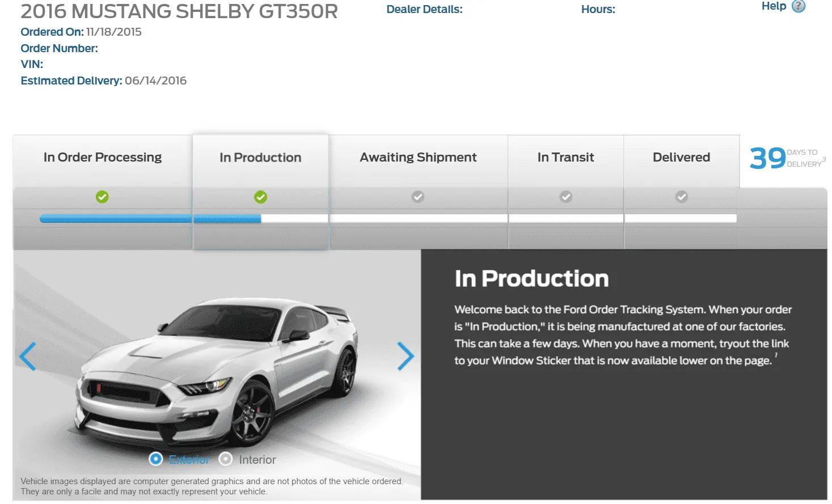Click the Dealer Details heading
The width and height of the screenshot is (832, 504).
pyautogui.click(x=424, y=9)
